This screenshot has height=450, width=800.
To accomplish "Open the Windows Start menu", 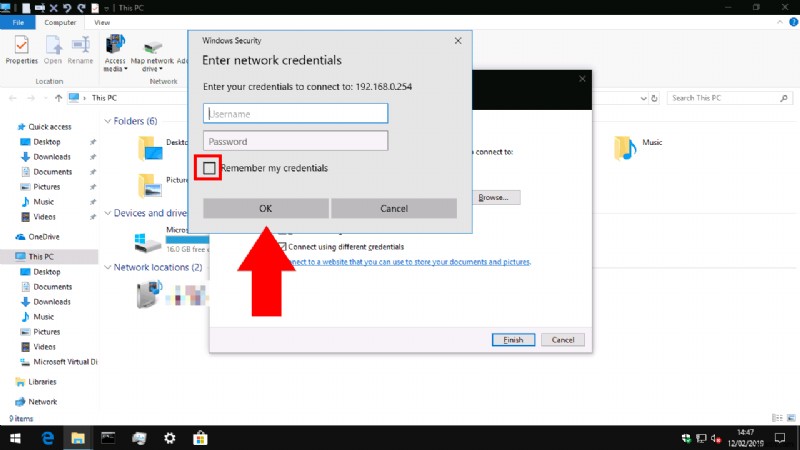I will coord(15,438).
